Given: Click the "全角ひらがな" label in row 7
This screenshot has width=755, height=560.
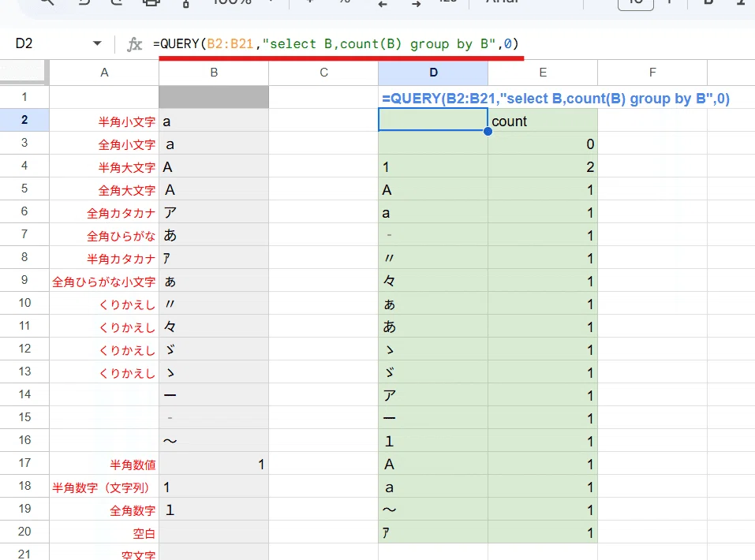Looking at the screenshot, I should pyautogui.click(x=121, y=237).
